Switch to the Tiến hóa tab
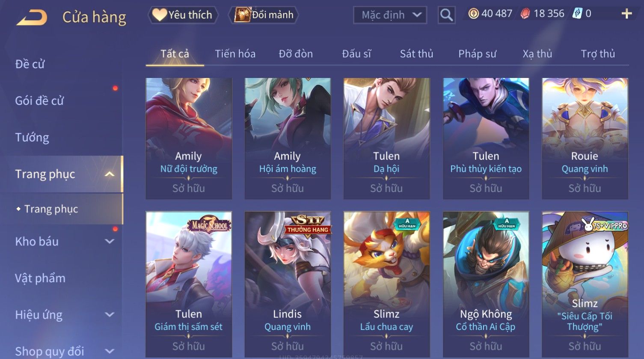The image size is (644, 359). (x=235, y=54)
